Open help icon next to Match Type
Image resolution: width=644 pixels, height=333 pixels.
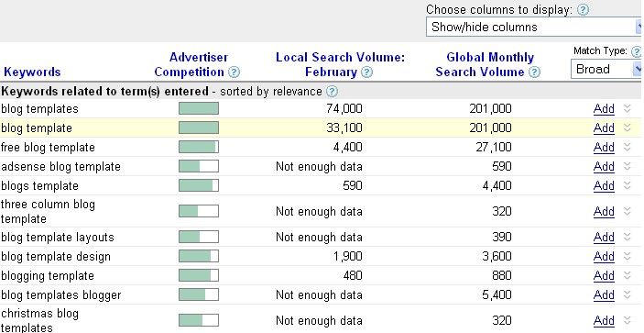[x=636, y=51]
